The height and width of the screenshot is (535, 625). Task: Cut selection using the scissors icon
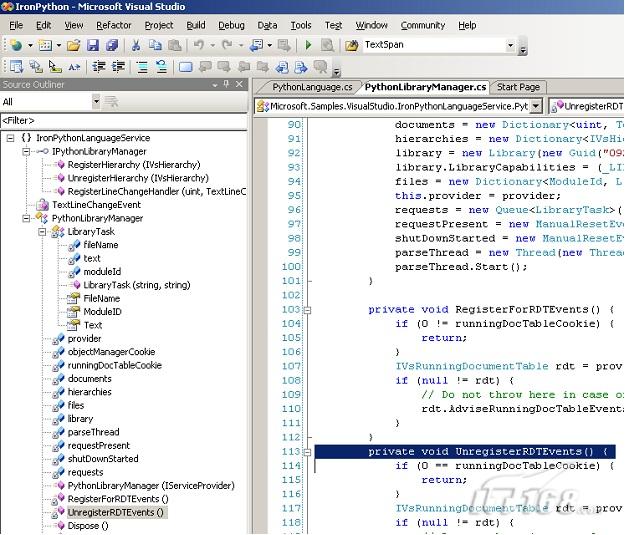coord(136,45)
